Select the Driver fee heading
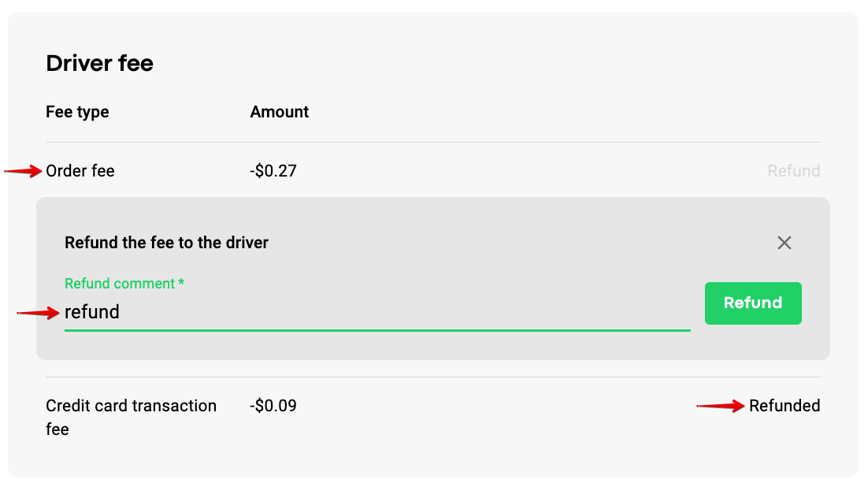Image resolution: width=868 pixels, height=487 pixels. [100, 63]
